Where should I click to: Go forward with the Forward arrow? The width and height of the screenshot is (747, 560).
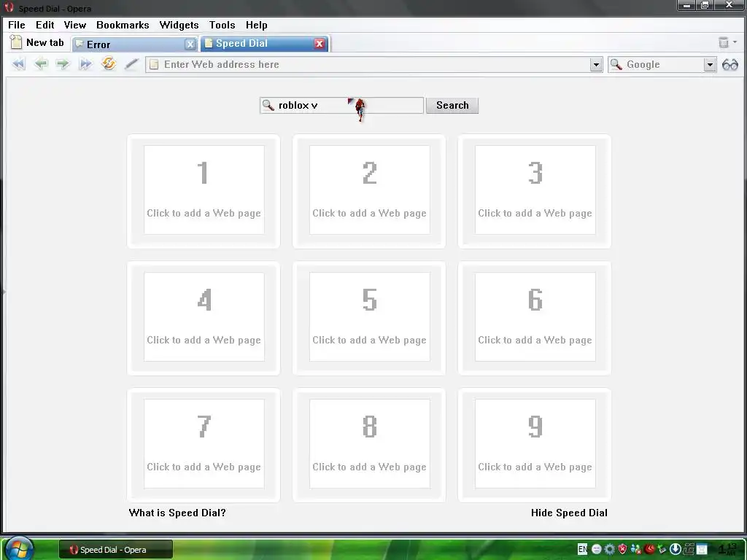63,64
